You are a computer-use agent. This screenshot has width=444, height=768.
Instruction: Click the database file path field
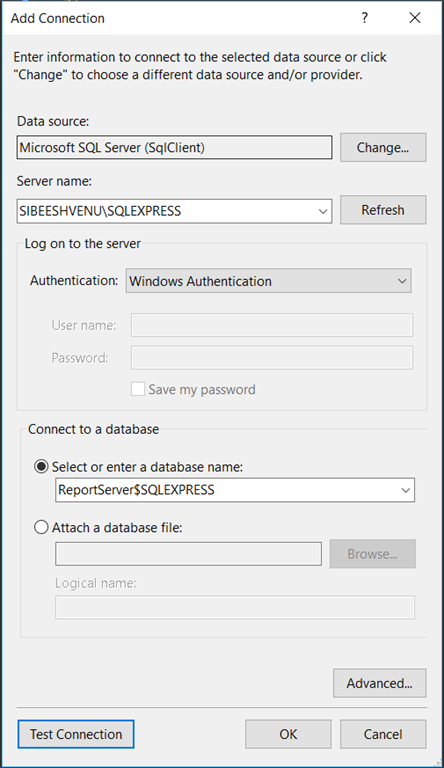tap(189, 554)
